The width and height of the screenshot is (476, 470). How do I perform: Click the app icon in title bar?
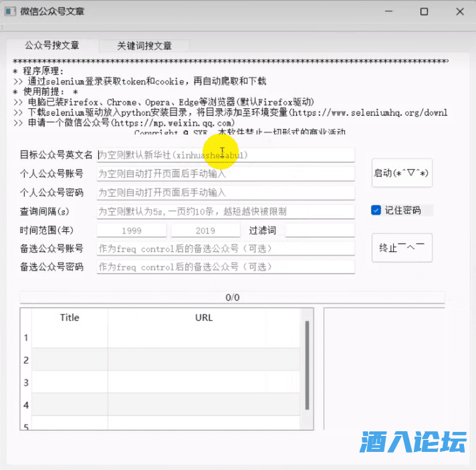(10, 11)
